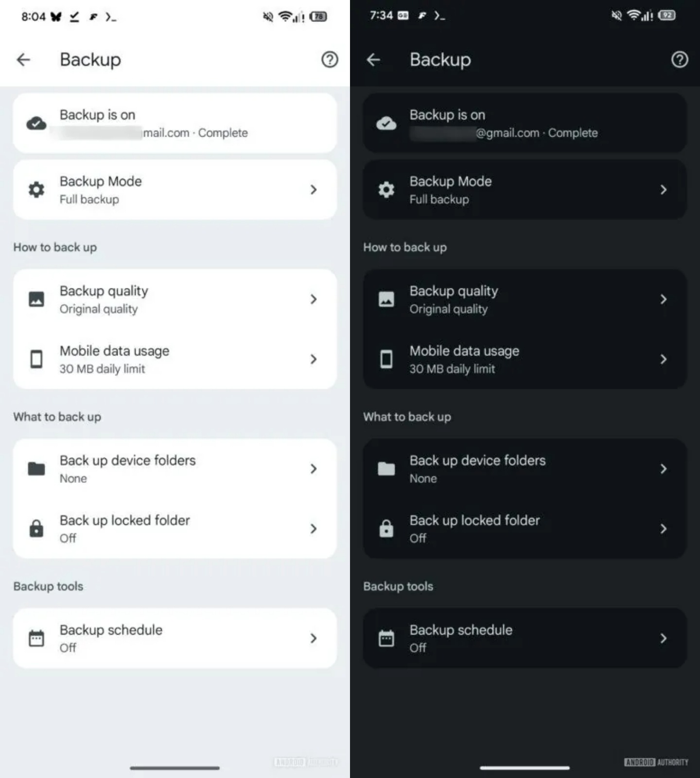Tap Backup schedule calendar icon, light screen
This screenshot has width=700, height=778.
36,638
